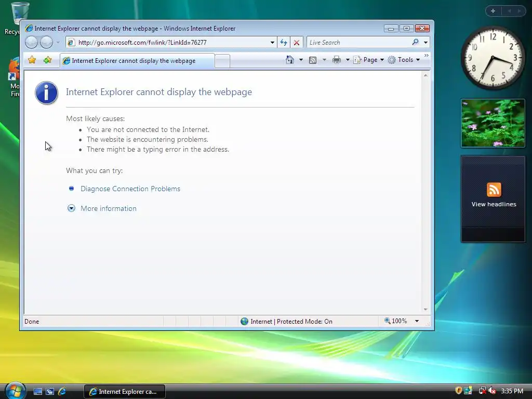Click the Search magnifier icon
The height and width of the screenshot is (399, 532).
(415, 42)
